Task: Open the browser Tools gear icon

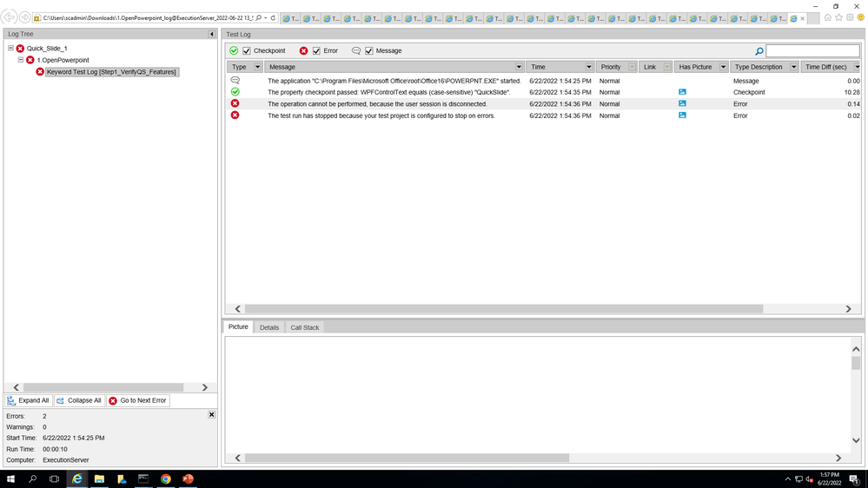Action: coord(850,17)
